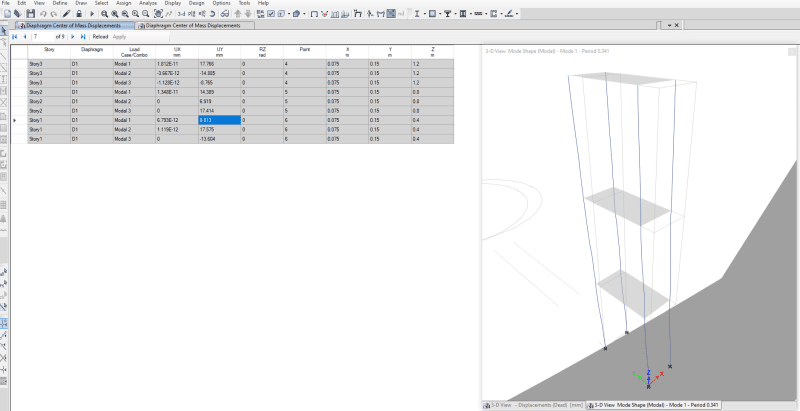Screen dimensions: 800x411
Task: Click the UX value 1.812E-11
Action: click(x=177, y=64)
